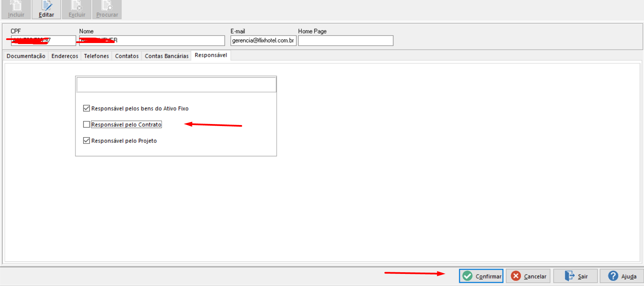Focus the Nome input field
644x286 pixels.
coord(152,41)
